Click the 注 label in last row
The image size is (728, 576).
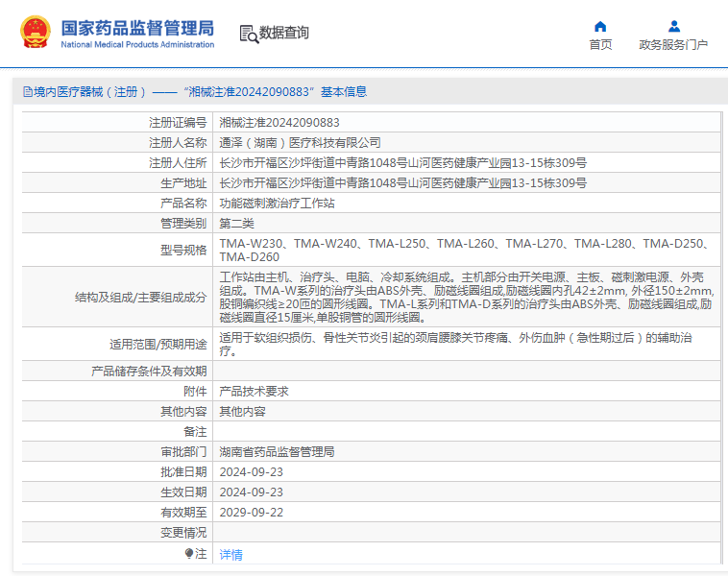tap(201, 553)
